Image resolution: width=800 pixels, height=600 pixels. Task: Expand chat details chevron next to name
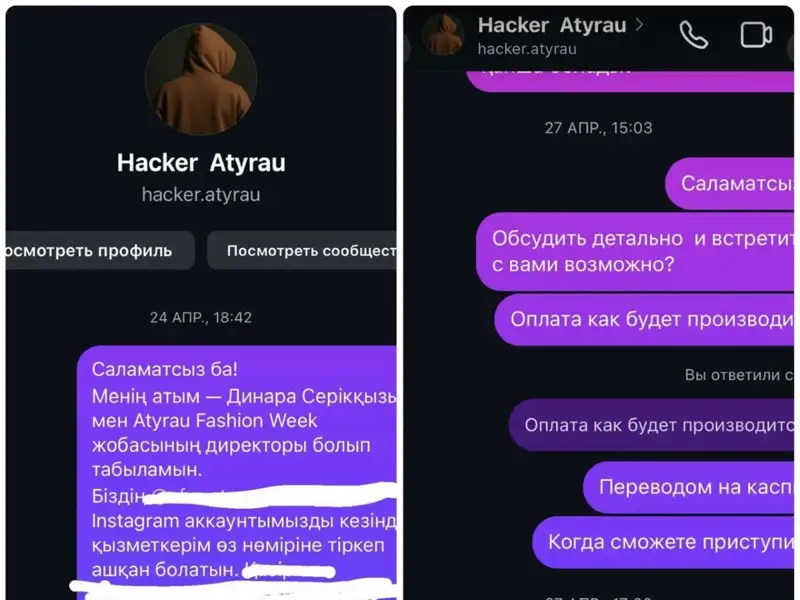pyautogui.click(x=639, y=24)
